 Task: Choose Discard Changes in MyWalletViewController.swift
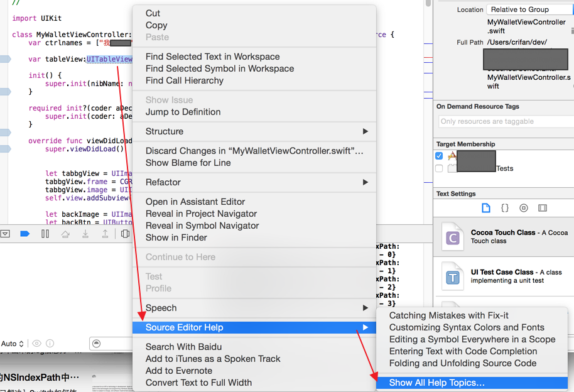coord(254,151)
